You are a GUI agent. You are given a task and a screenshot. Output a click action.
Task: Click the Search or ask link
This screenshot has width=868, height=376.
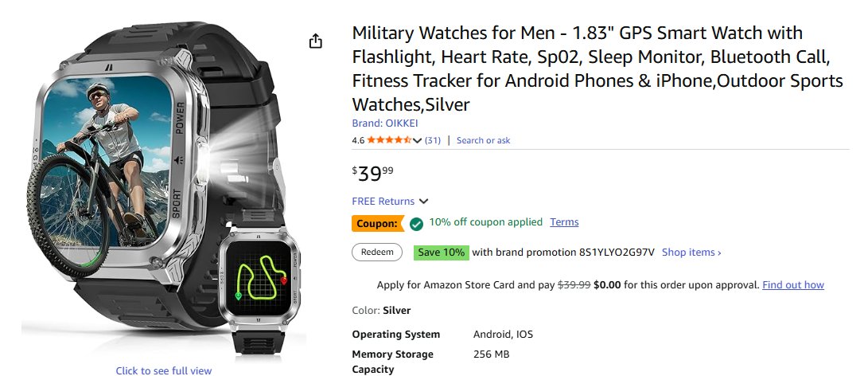(483, 140)
